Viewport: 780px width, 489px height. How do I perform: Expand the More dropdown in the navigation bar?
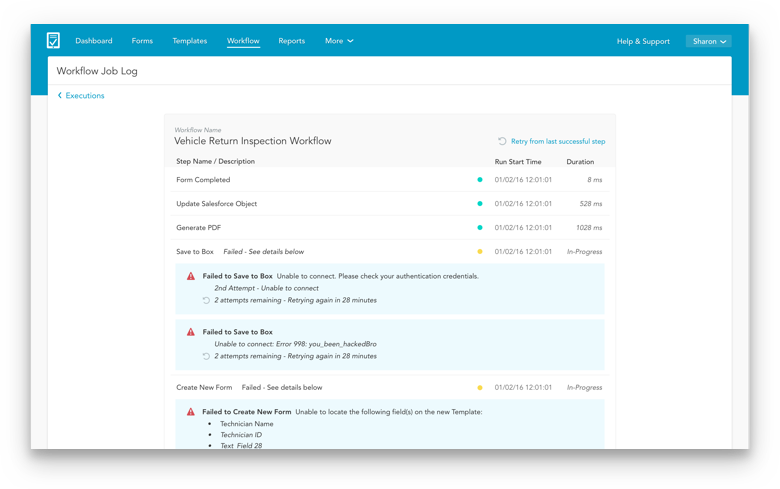click(339, 41)
